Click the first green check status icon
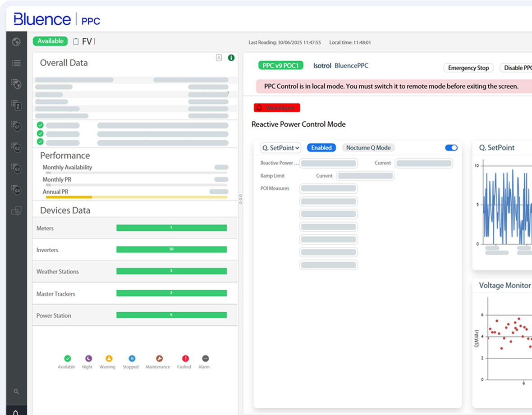This screenshot has height=415, width=532. (40, 125)
